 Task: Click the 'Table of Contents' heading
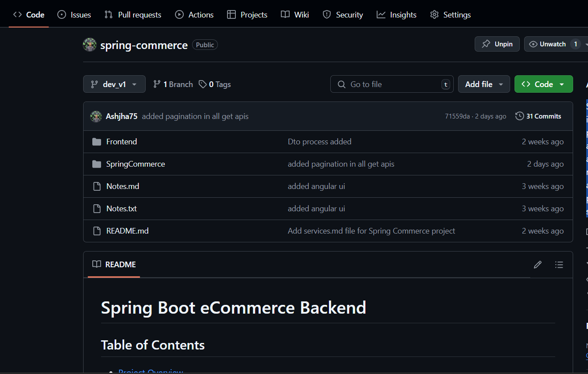pos(153,345)
